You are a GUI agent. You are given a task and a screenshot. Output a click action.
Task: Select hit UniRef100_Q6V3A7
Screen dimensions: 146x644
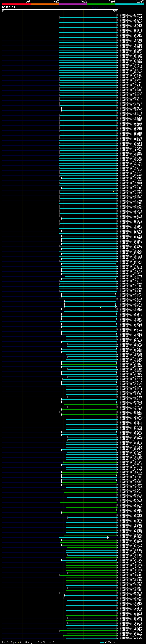pyautogui.click(x=131, y=50)
